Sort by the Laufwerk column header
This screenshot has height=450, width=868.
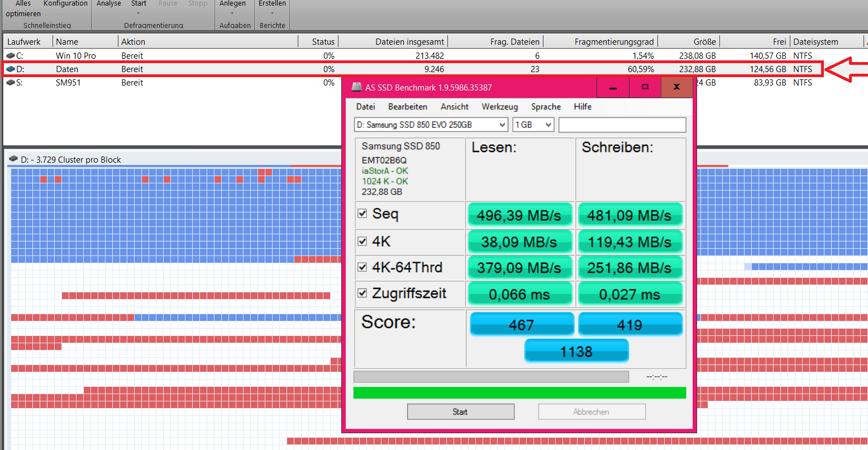point(28,41)
